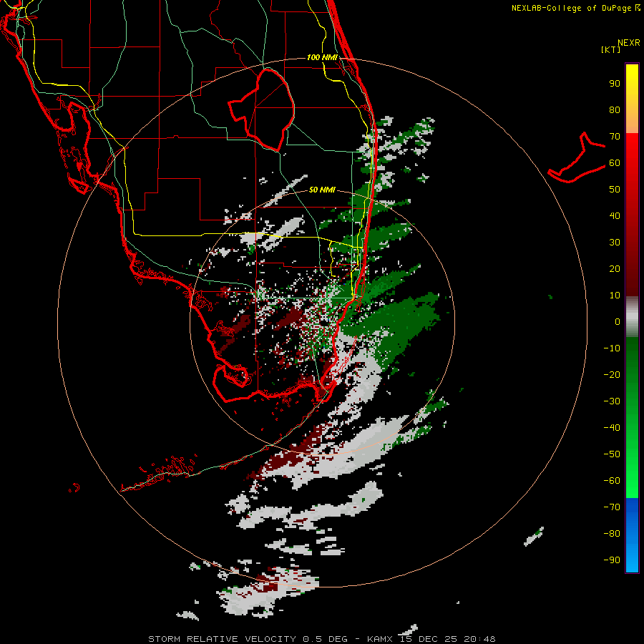The width and height of the screenshot is (644, 644).
Task: Click the blue bottom segment of color bar
Action: click(x=632, y=535)
